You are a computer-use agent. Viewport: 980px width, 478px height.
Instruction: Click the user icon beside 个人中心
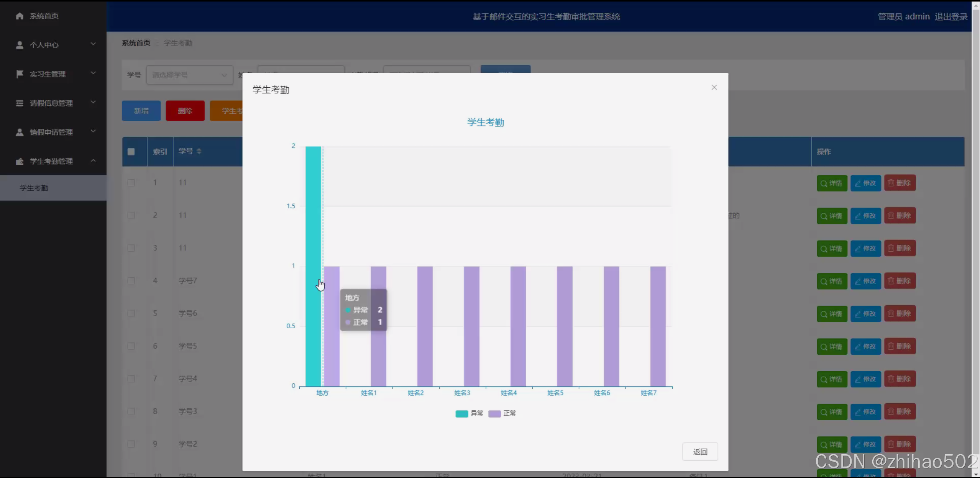20,45
